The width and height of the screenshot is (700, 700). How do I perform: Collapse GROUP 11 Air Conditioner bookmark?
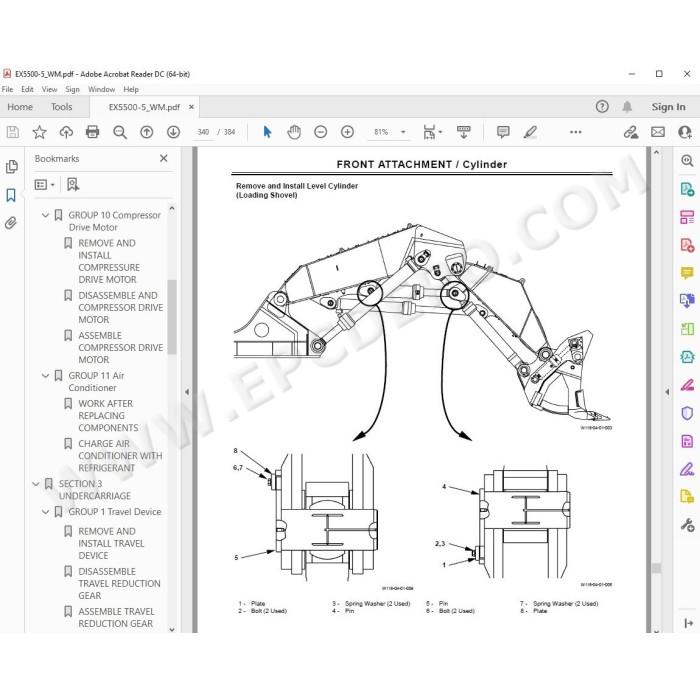point(45,376)
